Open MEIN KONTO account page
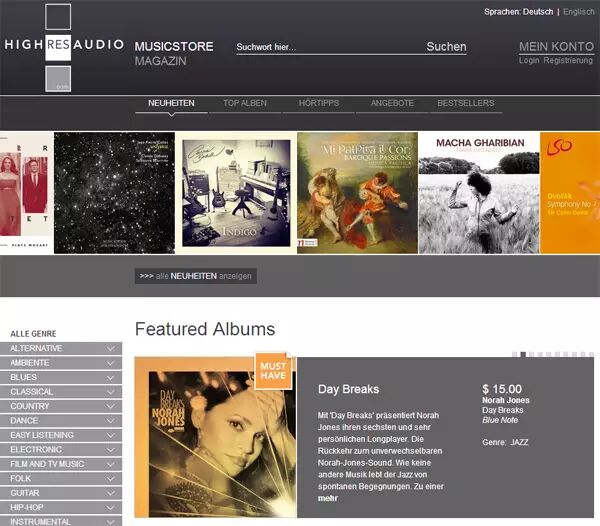This screenshot has width=600, height=526. point(556,47)
